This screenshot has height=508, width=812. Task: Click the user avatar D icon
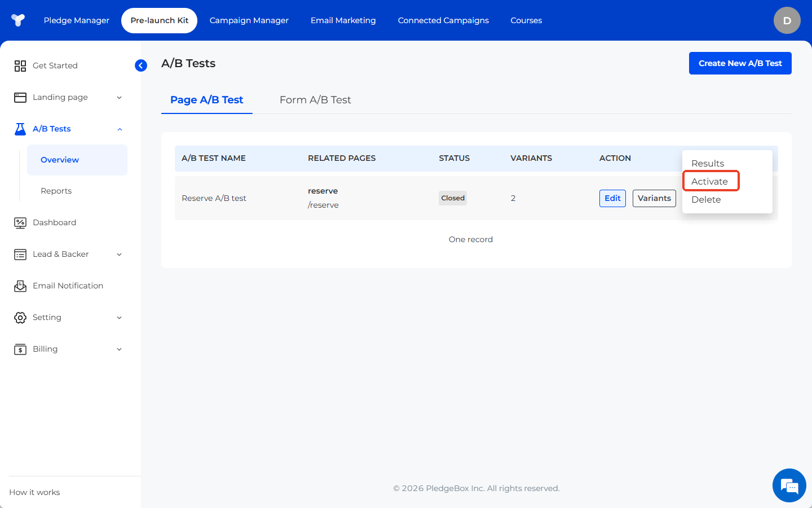pyautogui.click(x=787, y=20)
